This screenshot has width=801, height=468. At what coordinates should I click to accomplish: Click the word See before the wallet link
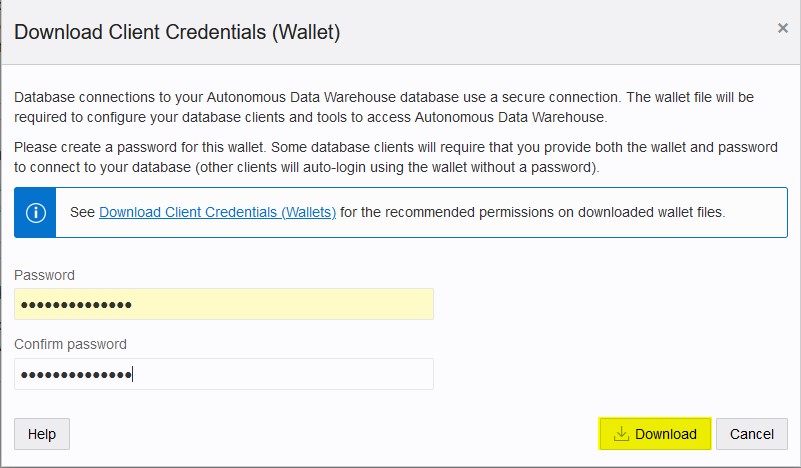coord(82,212)
